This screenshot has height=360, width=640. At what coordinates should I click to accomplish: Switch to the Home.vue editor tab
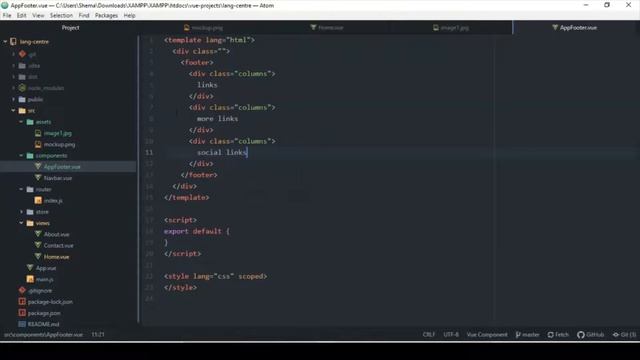point(327,28)
